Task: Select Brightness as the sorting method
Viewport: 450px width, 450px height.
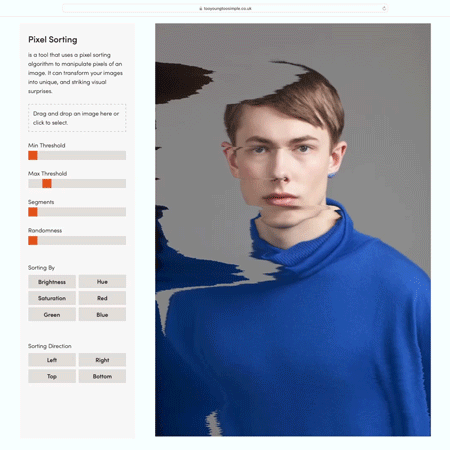Action: 52,282
